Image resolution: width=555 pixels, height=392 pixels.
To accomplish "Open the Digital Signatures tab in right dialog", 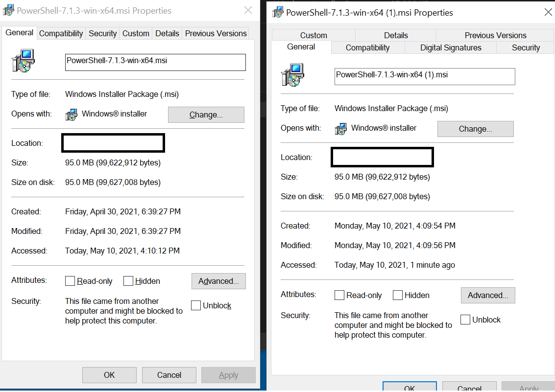I will click(450, 47).
